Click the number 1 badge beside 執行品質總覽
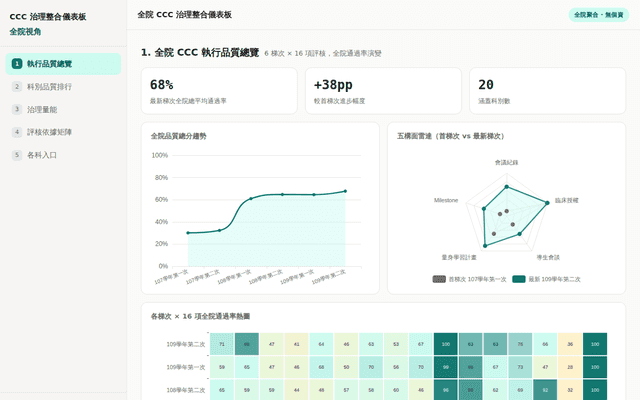 coord(17,64)
